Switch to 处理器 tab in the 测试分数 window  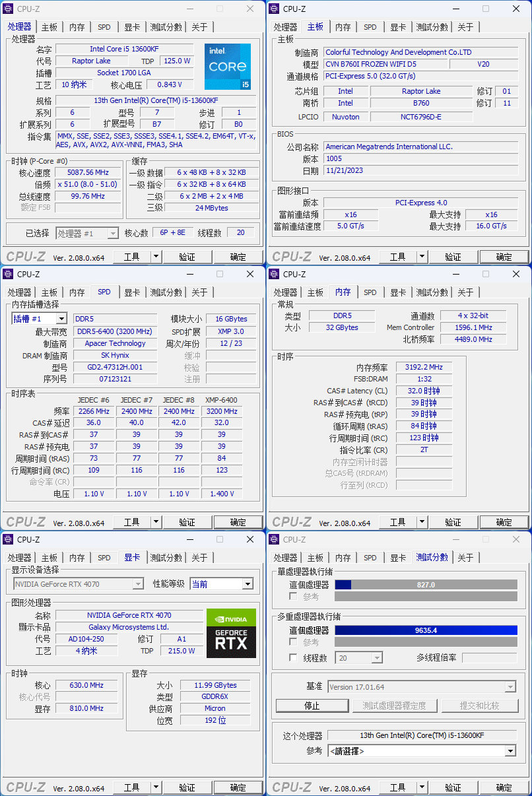point(285,558)
